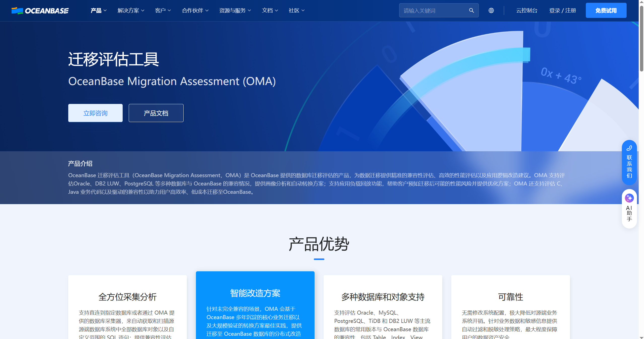
Task: Click 登录 / 注册
Action: pyautogui.click(x=563, y=10)
